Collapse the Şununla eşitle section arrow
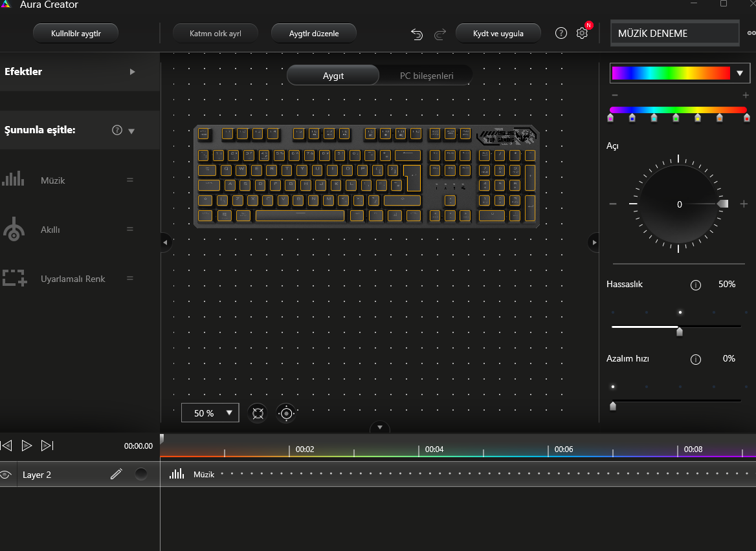Screen dimensions: 756x551 point(131,131)
